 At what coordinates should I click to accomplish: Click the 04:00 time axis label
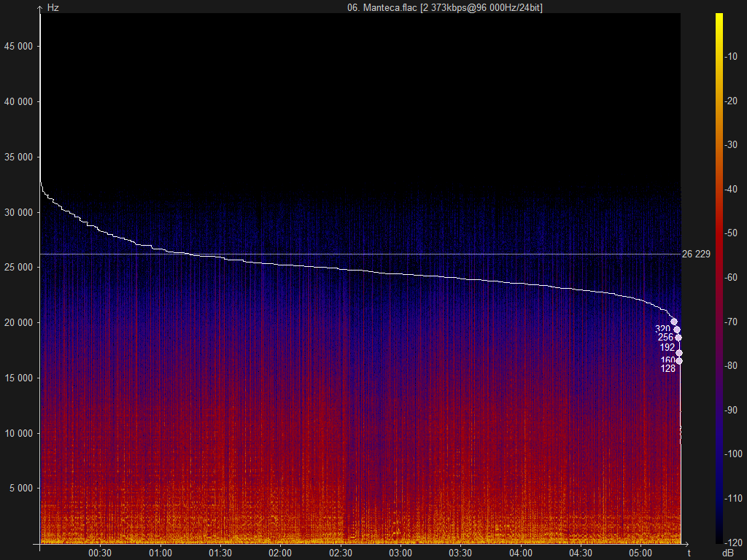click(x=521, y=553)
